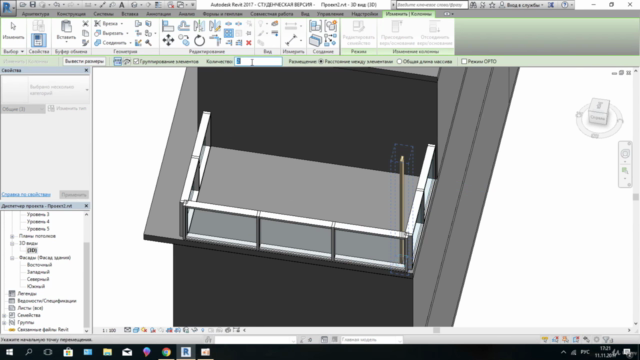Select the Восточный elevation view

(39, 265)
